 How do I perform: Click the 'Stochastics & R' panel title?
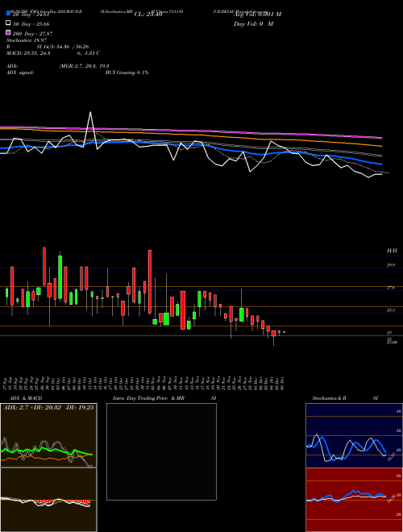tap(329, 398)
